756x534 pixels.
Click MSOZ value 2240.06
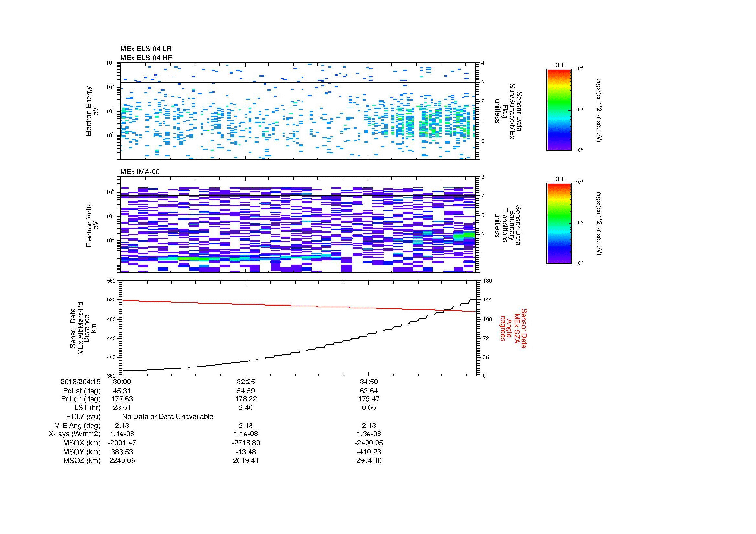pos(122,461)
